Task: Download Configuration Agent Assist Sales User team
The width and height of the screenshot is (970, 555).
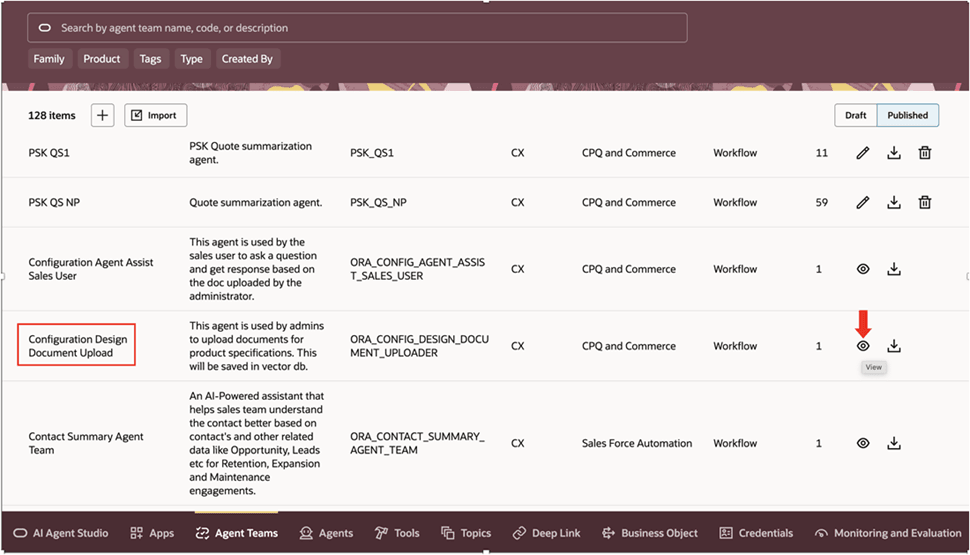Action: (894, 269)
